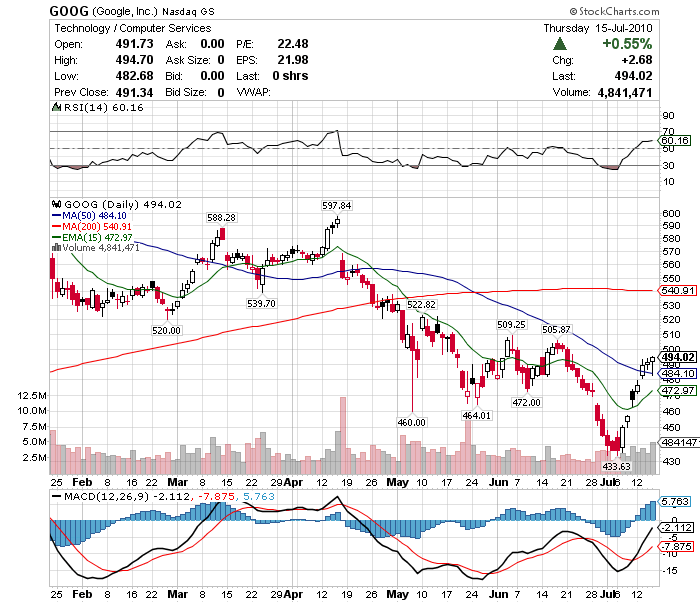Click the 464.01 low price annotation
Viewport: 700px width, 603px height.
click(476, 415)
